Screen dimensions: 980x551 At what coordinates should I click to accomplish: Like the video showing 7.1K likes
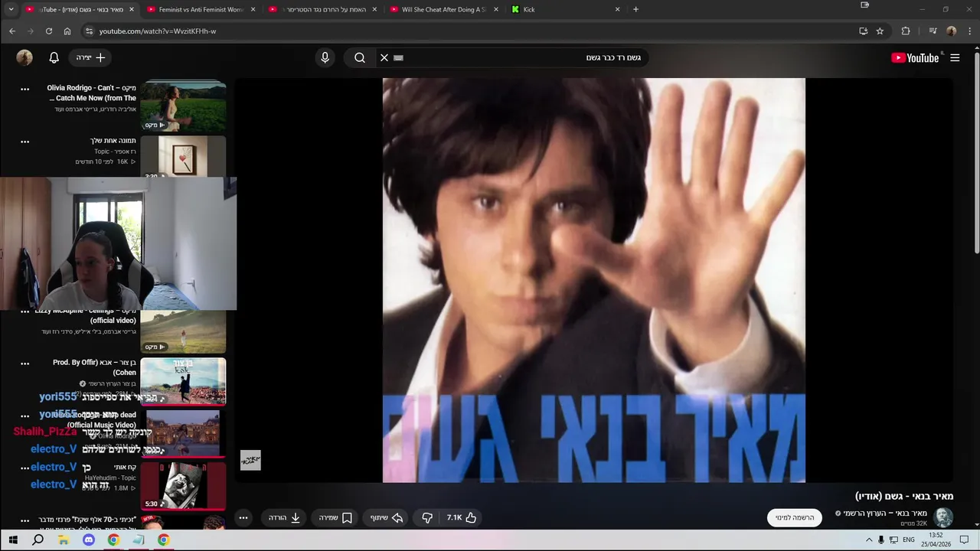462,518
